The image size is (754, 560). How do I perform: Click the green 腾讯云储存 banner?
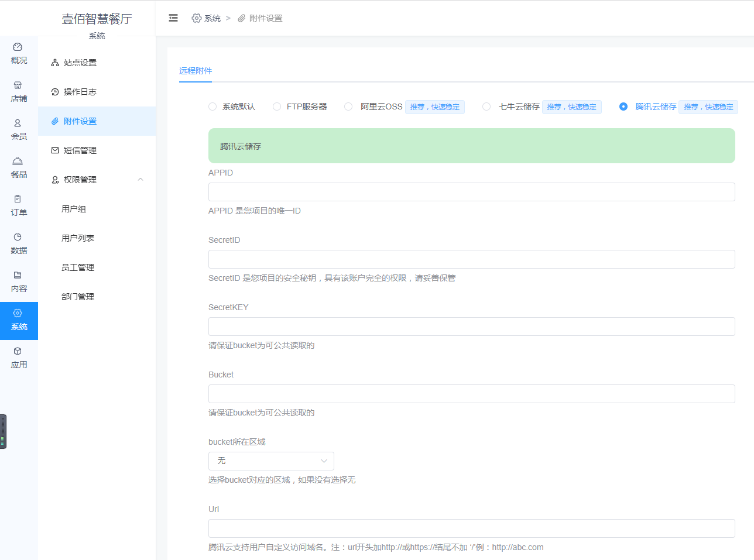point(472,146)
